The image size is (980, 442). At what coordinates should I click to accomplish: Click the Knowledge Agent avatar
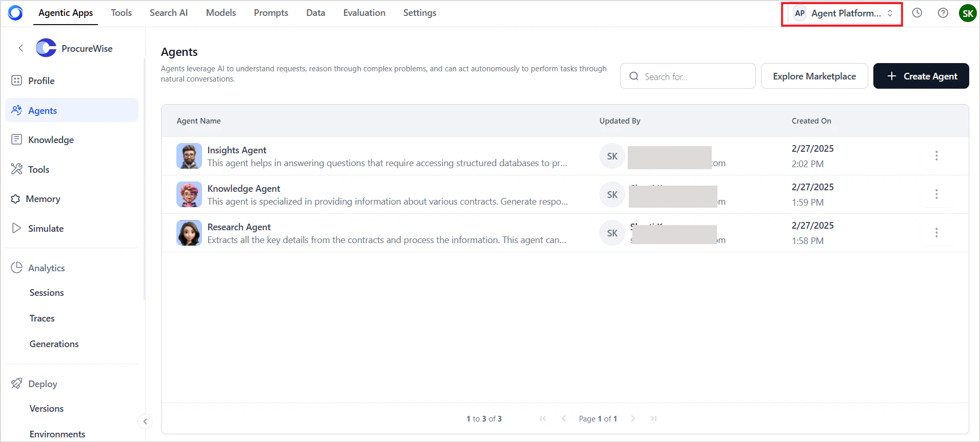coord(189,194)
